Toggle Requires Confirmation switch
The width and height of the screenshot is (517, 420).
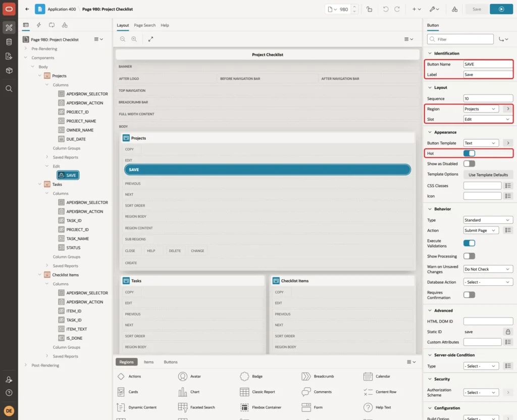(469, 295)
